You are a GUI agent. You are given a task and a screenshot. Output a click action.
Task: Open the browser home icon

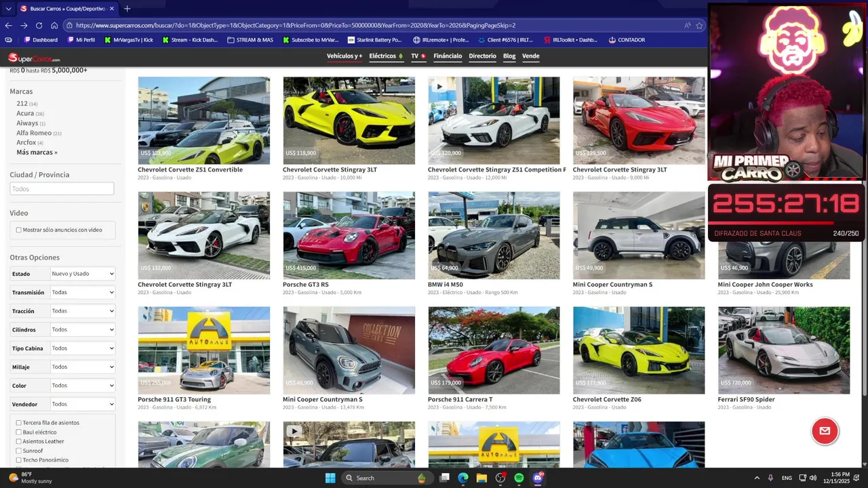click(x=54, y=25)
